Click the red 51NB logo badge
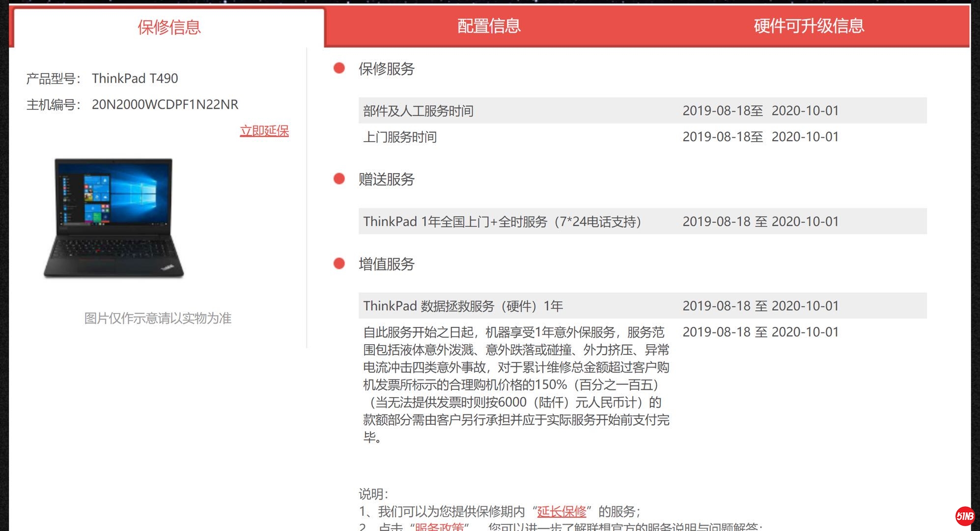980x531 pixels. pos(965,516)
